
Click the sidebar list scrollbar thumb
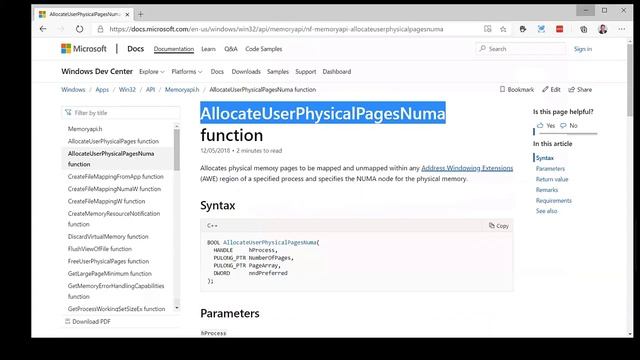pyautogui.click(x=177, y=149)
